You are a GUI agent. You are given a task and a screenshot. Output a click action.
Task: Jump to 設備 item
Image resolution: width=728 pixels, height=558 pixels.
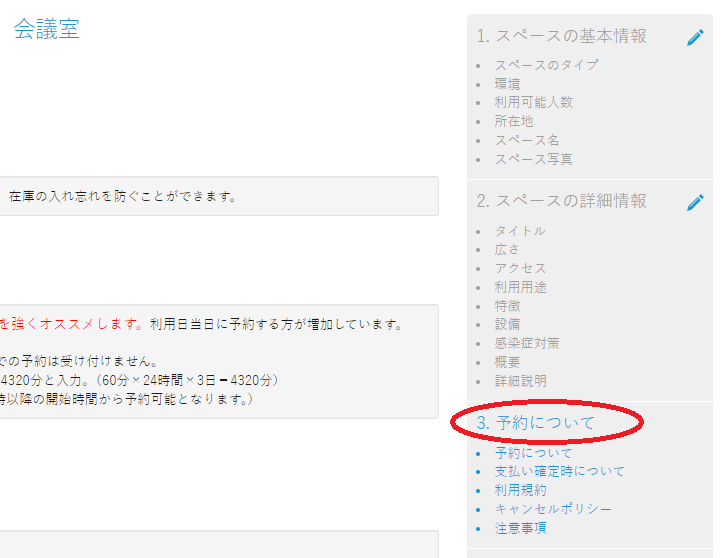[507, 324]
